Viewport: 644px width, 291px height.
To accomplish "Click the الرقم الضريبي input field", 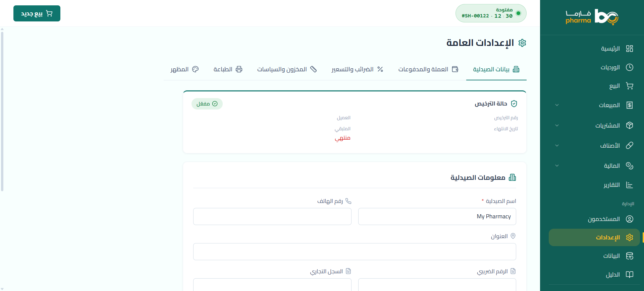I will coord(437,285).
